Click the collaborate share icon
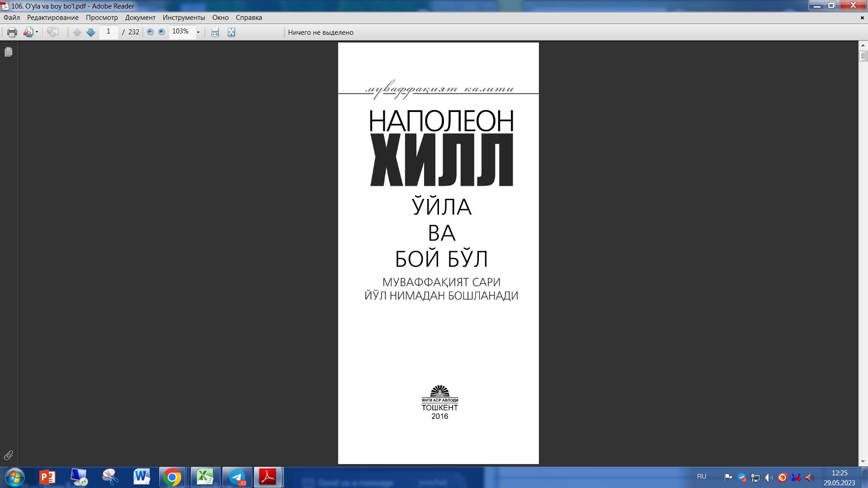868x488 pixels. tap(28, 32)
